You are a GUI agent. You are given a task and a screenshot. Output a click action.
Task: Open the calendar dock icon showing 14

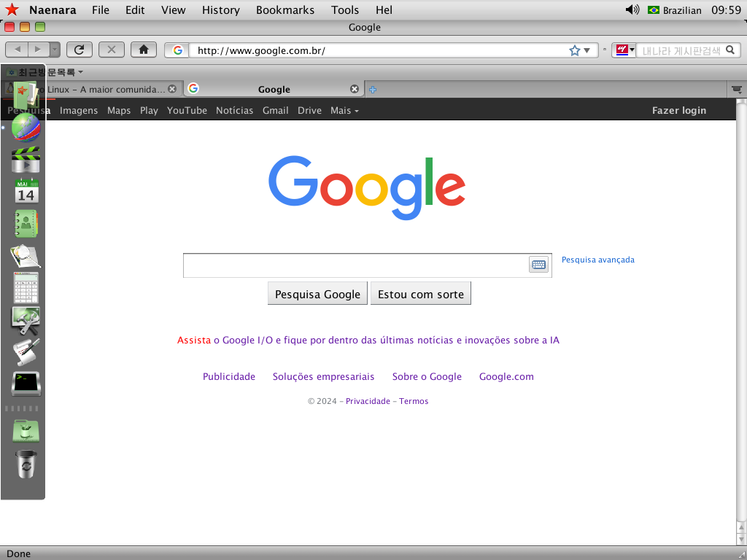(26, 192)
